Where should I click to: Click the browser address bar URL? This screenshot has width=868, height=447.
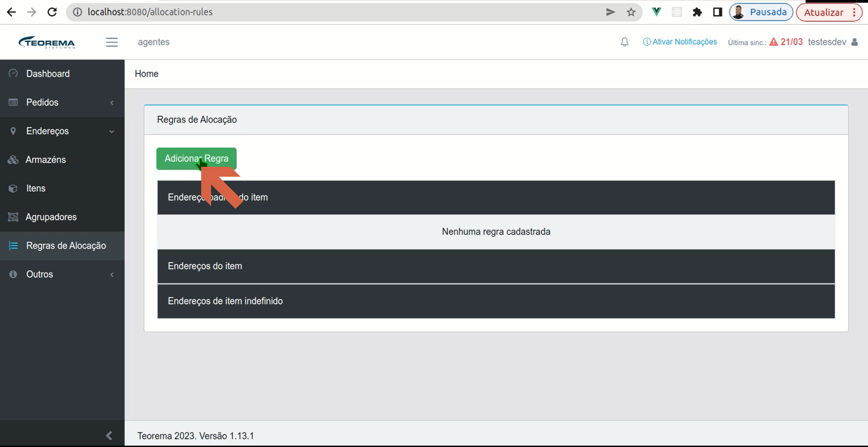click(150, 12)
